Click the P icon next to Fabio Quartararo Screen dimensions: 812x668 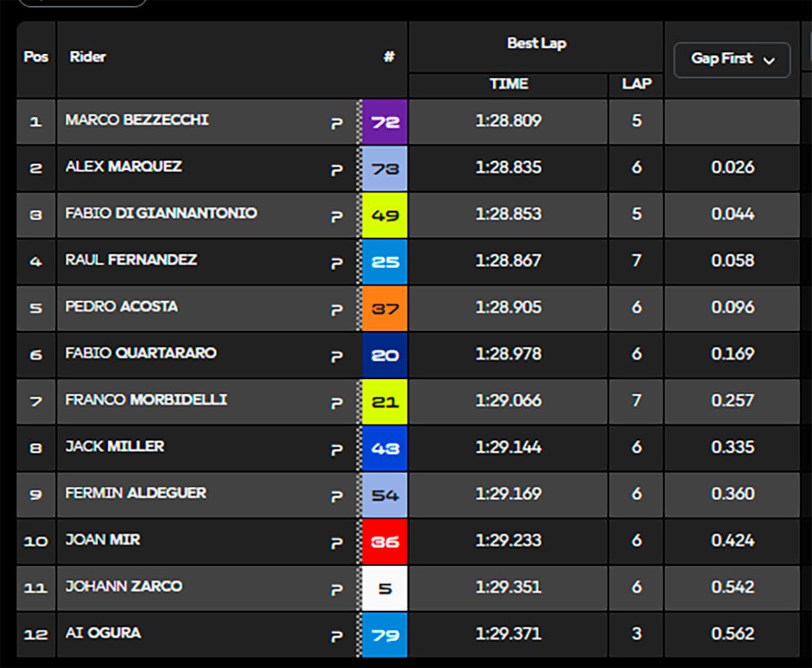click(337, 357)
